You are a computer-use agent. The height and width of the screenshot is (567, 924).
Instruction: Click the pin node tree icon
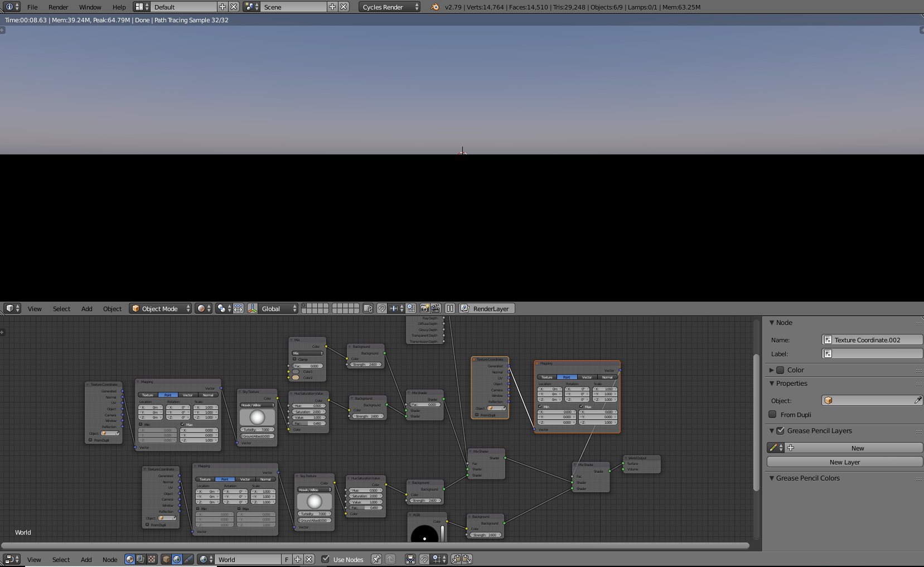point(376,559)
